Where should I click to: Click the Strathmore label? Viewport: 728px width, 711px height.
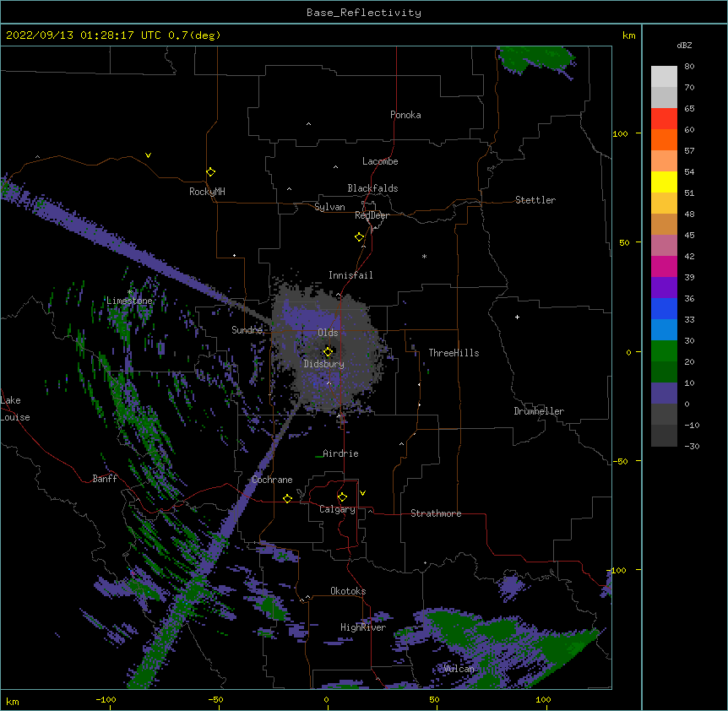click(x=436, y=513)
